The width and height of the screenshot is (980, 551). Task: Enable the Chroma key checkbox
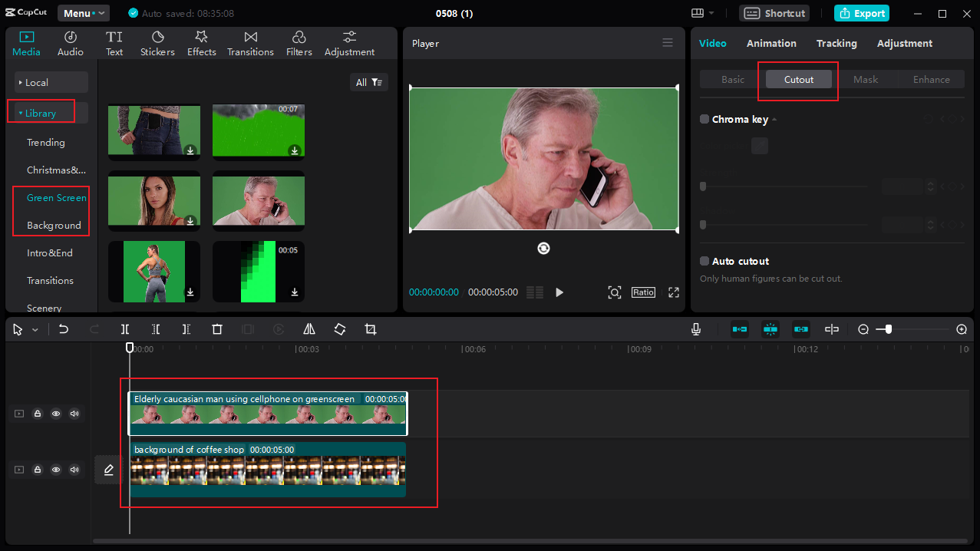pos(704,119)
